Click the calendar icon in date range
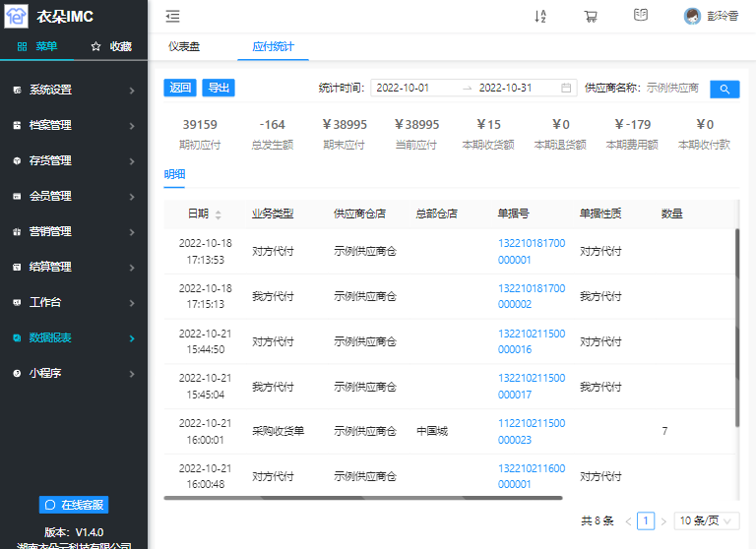Image resolution: width=756 pixels, height=549 pixels. pyautogui.click(x=566, y=88)
